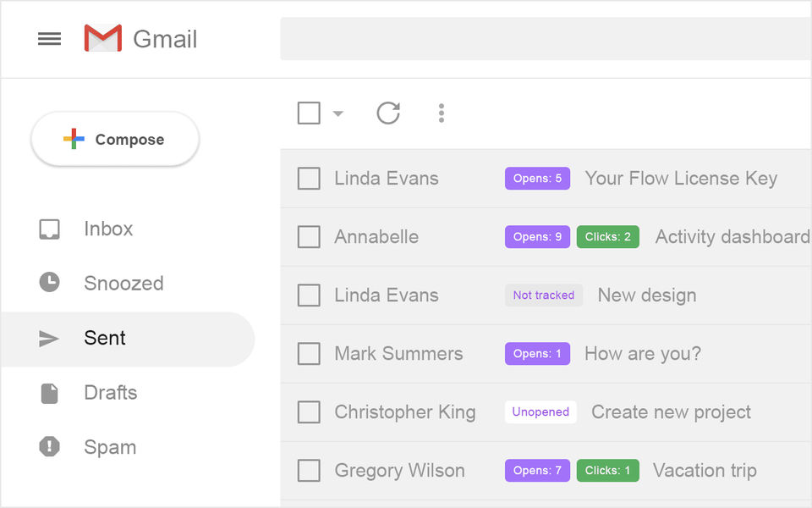Open the three-dot more options menu
812x508 pixels.
tap(441, 113)
